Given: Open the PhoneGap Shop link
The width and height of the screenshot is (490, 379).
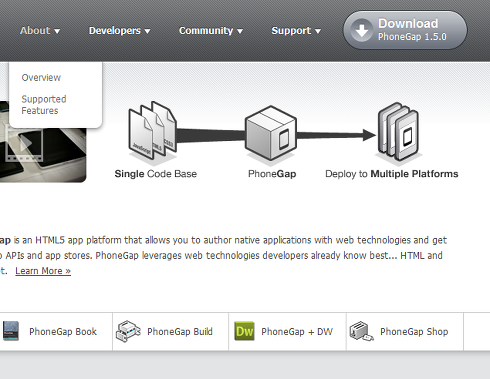Looking at the screenshot, I should coord(414,332).
